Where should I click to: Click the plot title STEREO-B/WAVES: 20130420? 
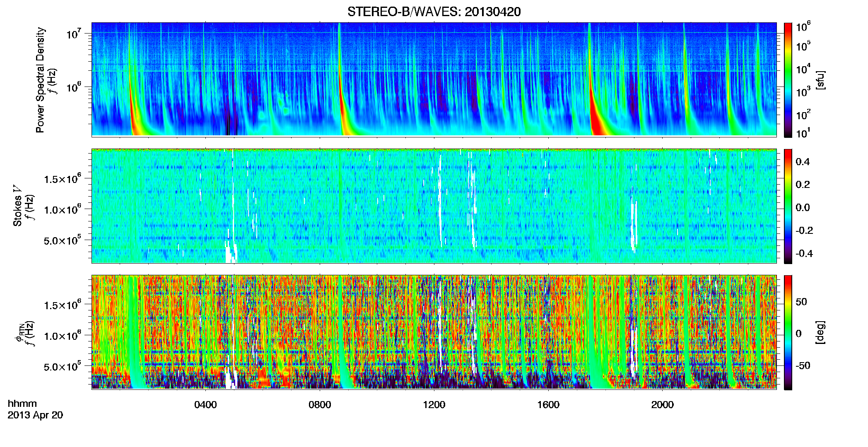[434, 12]
